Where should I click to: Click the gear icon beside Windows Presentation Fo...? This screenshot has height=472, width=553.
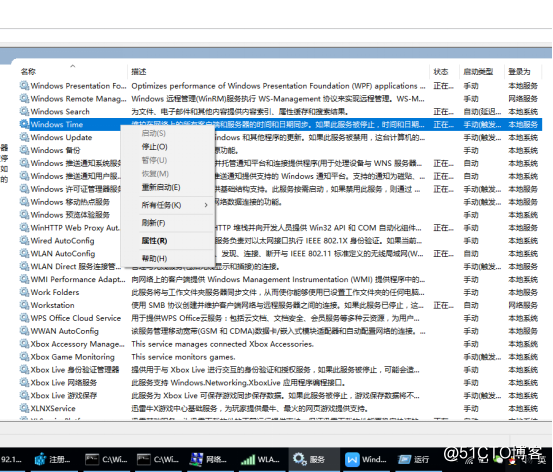pos(24,85)
